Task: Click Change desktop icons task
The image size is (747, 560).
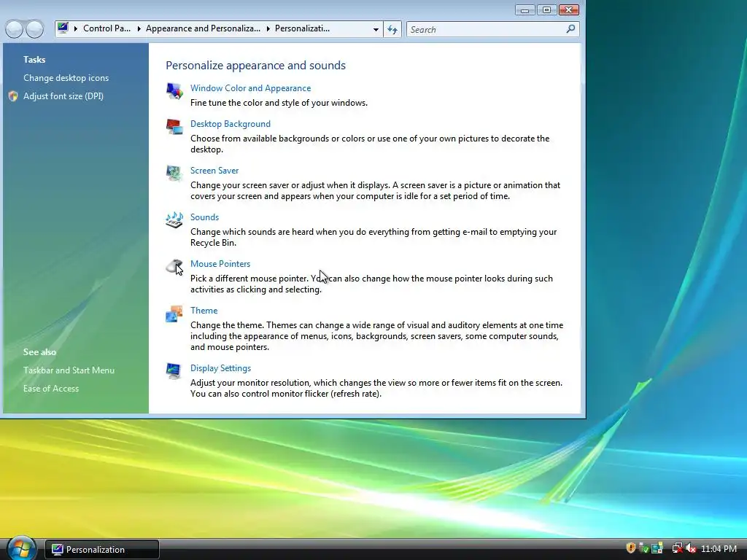Action: pyautogui.click(x=66, y=77)
